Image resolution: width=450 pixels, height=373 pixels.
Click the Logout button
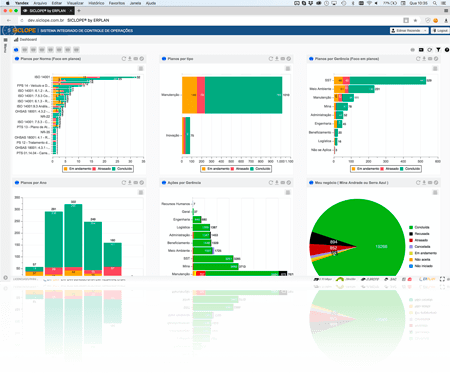440,30
